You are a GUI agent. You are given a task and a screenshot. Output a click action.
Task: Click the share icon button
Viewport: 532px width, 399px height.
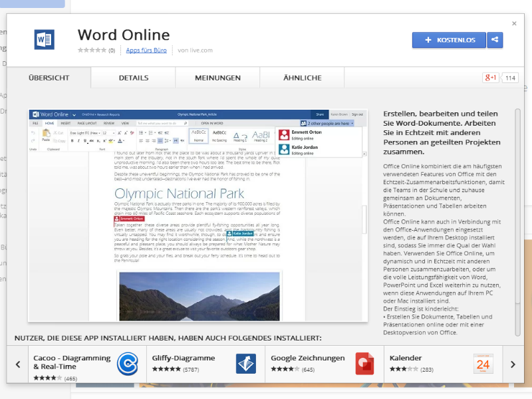coord(495,40)
